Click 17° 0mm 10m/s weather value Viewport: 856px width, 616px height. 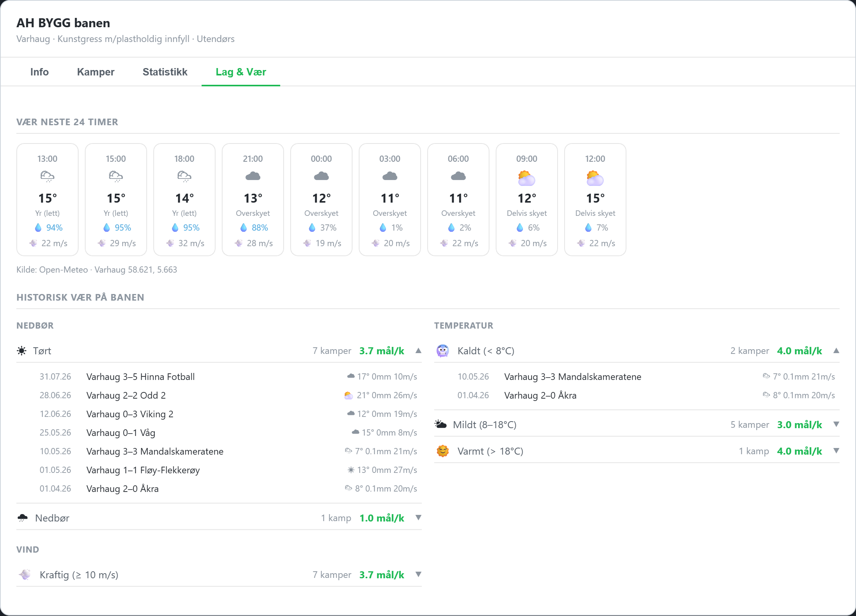pos(387,377)
